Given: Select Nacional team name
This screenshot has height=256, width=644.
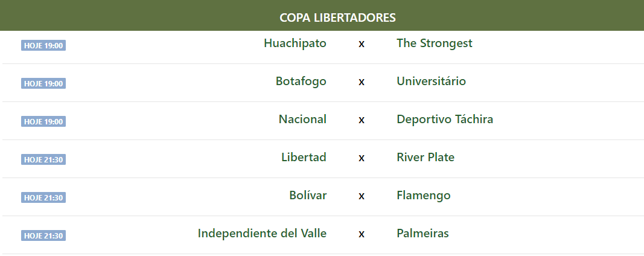Looking at the screenshot, I should click(302, 120).
